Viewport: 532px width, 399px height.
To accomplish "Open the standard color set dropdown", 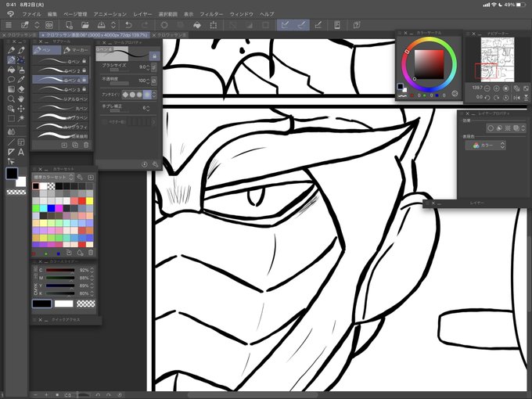I will (53, 177).
